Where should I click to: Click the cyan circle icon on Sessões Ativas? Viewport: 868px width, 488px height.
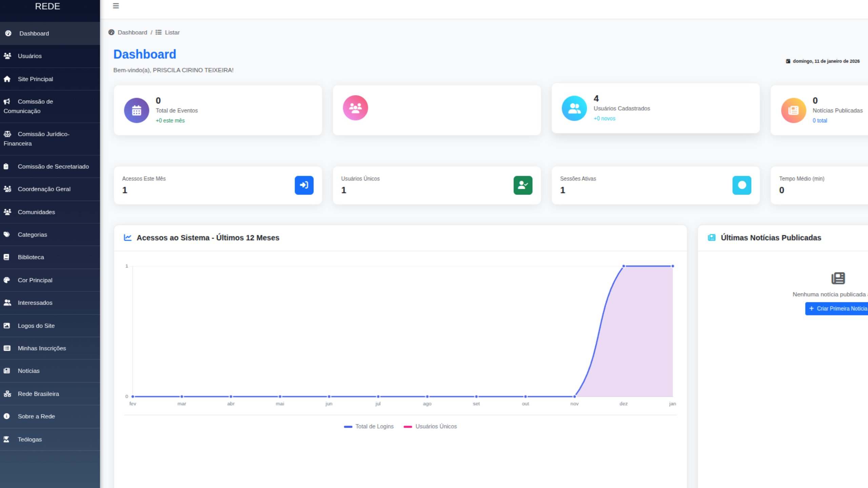tap(742, 185)
